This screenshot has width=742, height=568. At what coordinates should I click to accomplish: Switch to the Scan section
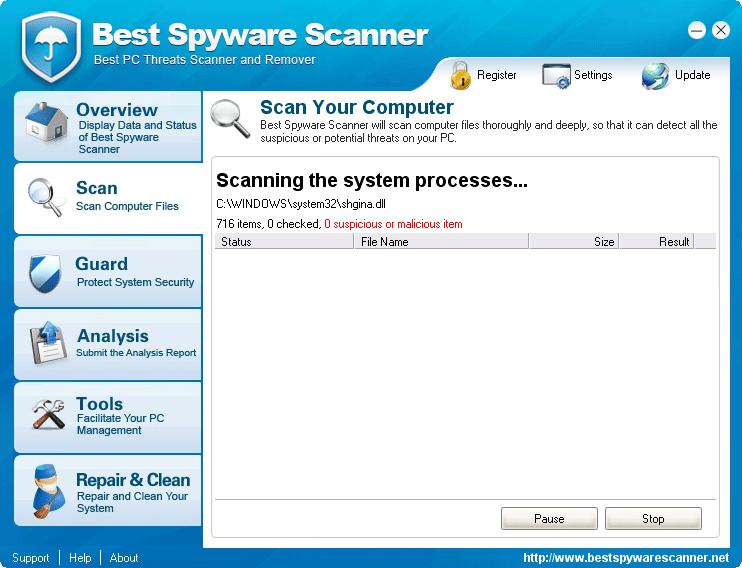tap(108, 199)
